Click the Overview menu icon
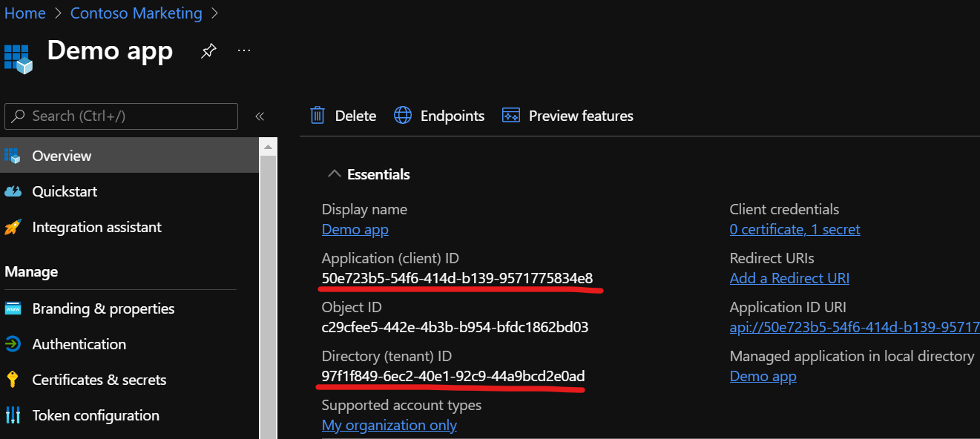This screenshot has height=439, width=980. pyautogui.click(x=13, y=156)
